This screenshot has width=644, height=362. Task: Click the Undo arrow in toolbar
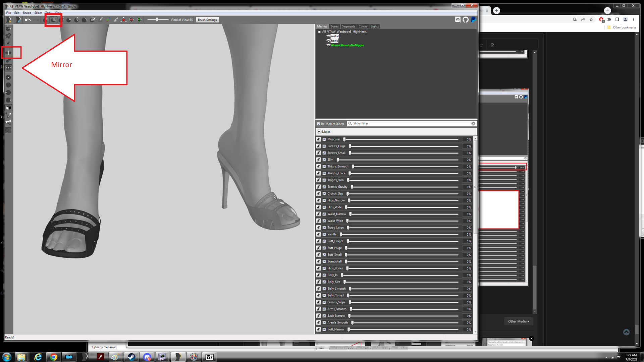coord(28,20)
